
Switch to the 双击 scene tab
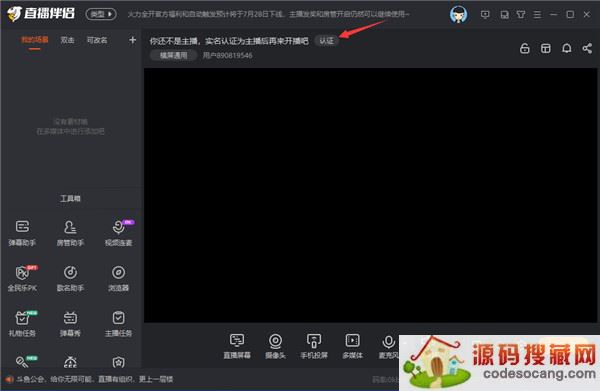tap(67, 40)
